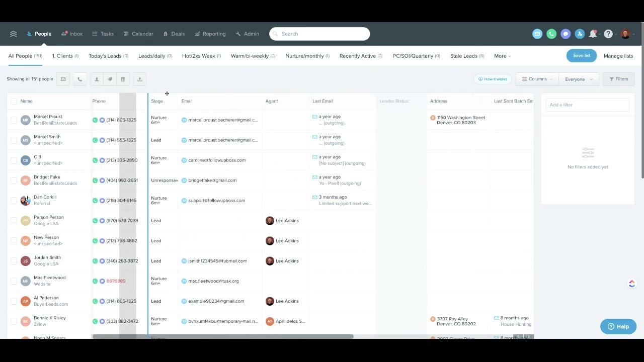This screenshot has width=644, height=362.
Task: Open the user profile avatar menu
Action: [x=625, y=34]
